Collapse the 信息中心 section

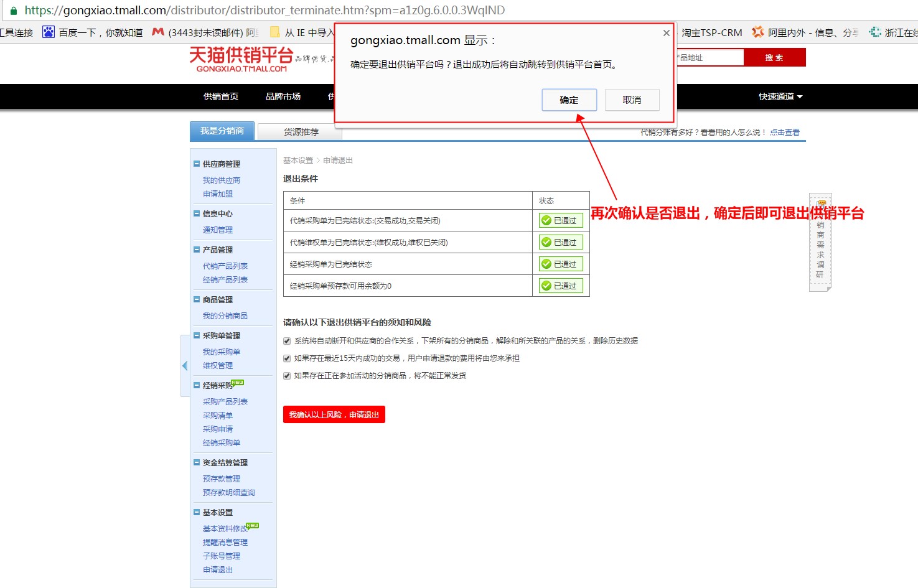pos(197,213)
